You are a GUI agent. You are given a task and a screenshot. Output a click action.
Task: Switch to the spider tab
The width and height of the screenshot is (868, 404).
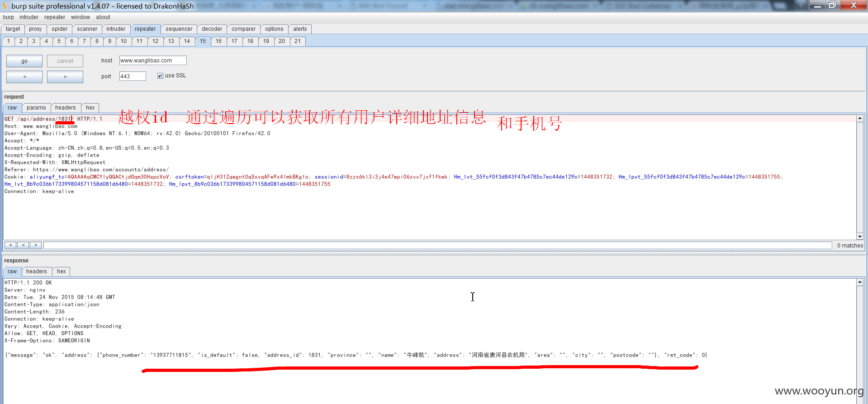(x=59, y=29)
